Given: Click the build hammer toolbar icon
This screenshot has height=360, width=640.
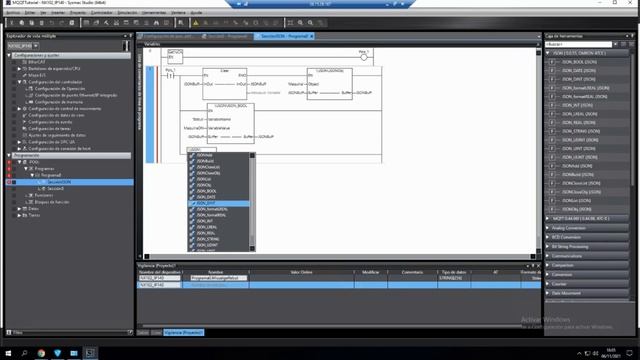Looking at the screenshot, I should click(x=106, y=23).
